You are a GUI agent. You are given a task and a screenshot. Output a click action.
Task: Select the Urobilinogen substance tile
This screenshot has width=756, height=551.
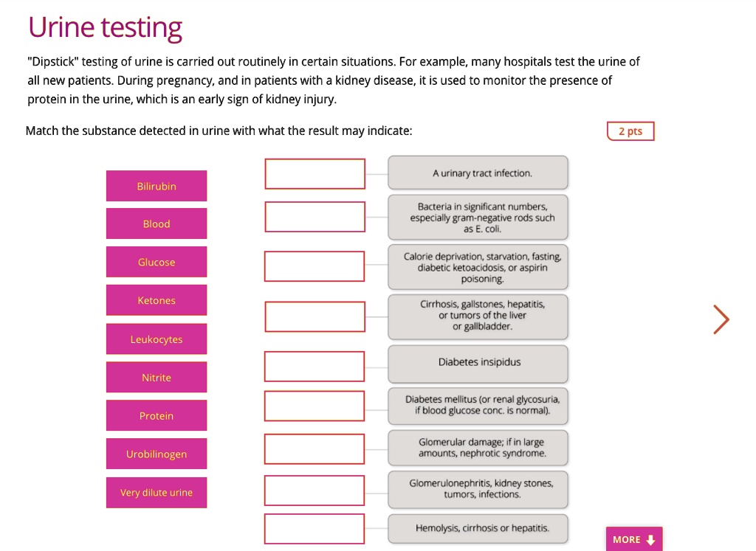click(156, 454)
